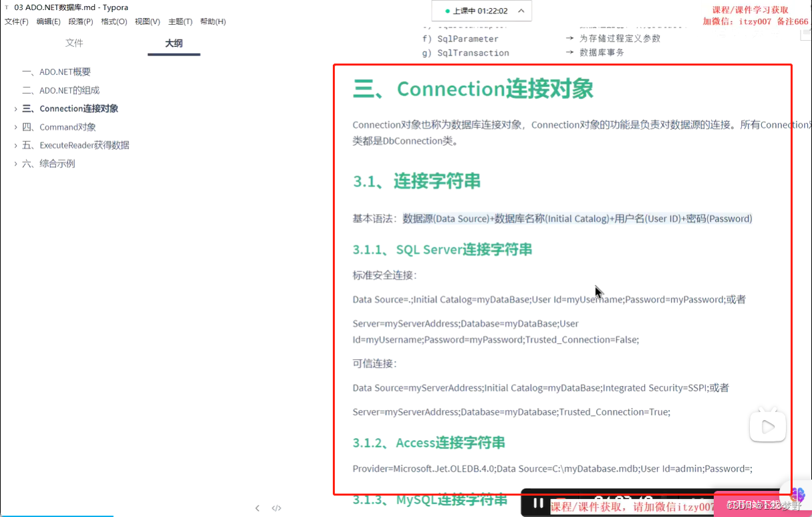This screenshot has width=812, height=517.
Task: Click the floating circular play button overlay
Action: [x=767, y=426]
